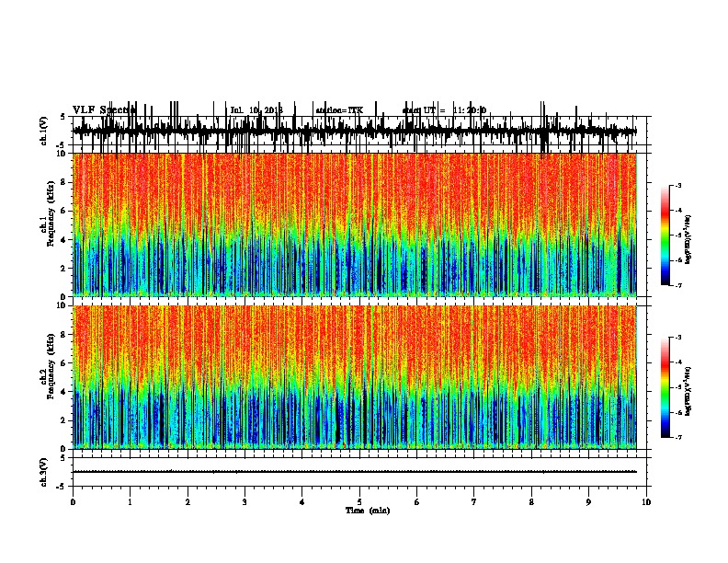
Task: Click the "station=ITK" header text
Action: (x=339, y=110)
